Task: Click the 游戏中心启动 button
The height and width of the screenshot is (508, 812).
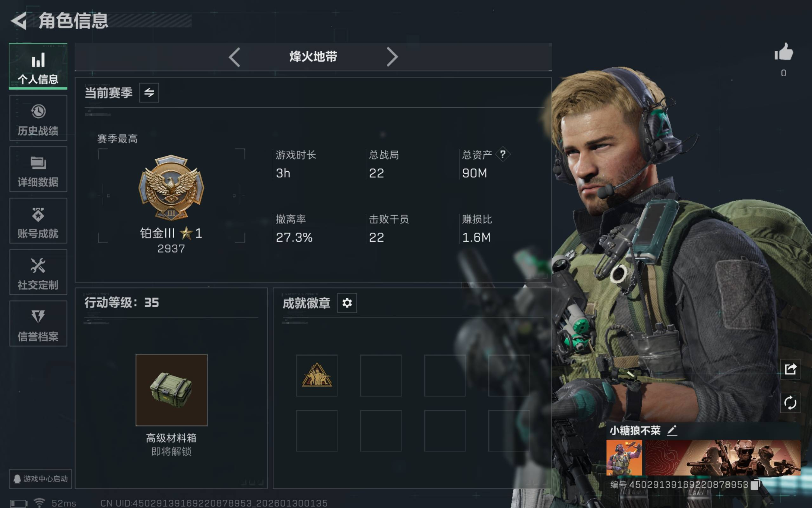Action: [41, 479]
